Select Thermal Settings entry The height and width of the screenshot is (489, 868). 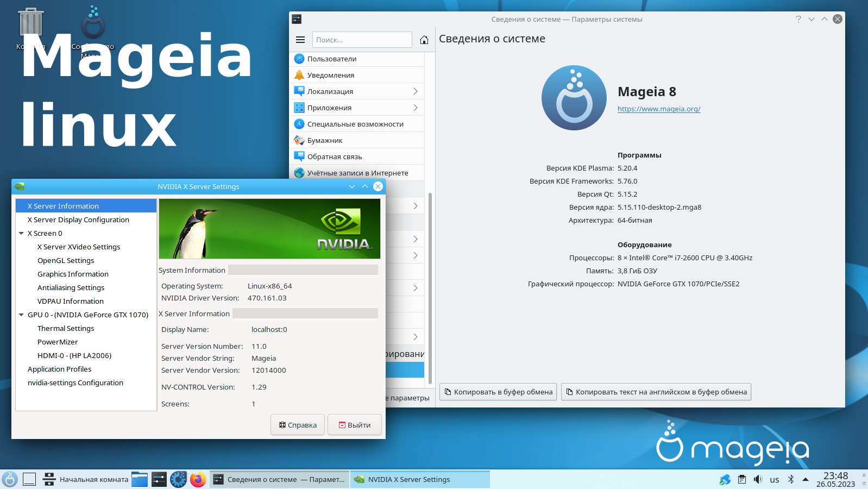coord(66,328)
